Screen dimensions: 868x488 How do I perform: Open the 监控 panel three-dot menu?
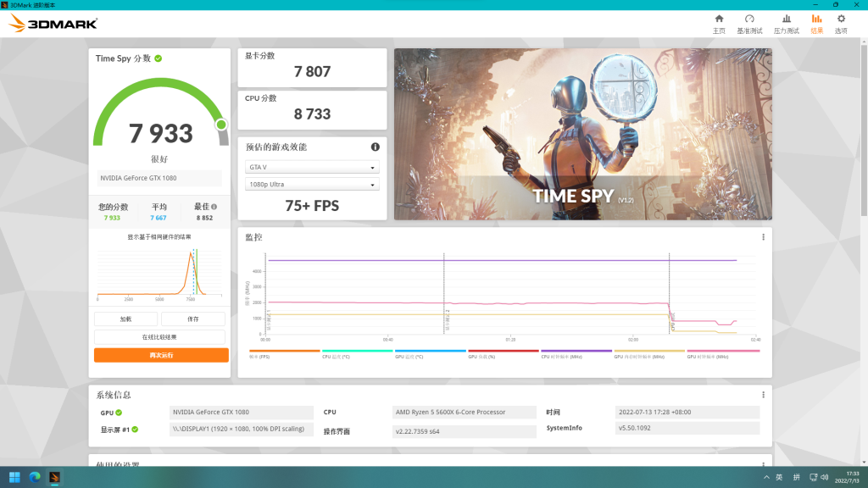[x=763, y=237]
